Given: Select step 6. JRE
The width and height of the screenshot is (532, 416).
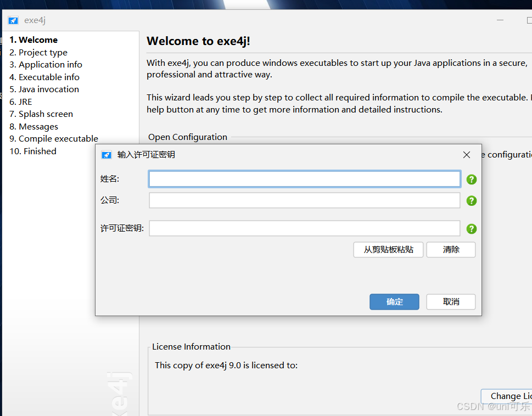Looking at the screenshot, I should pos(21,102).
